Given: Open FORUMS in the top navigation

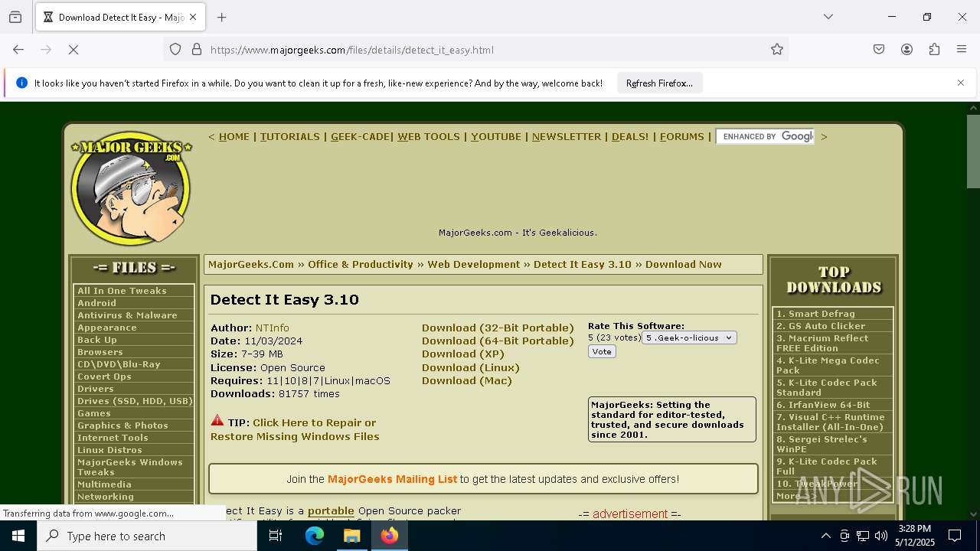Looking at the screenshot, I should tap(682, 136).
